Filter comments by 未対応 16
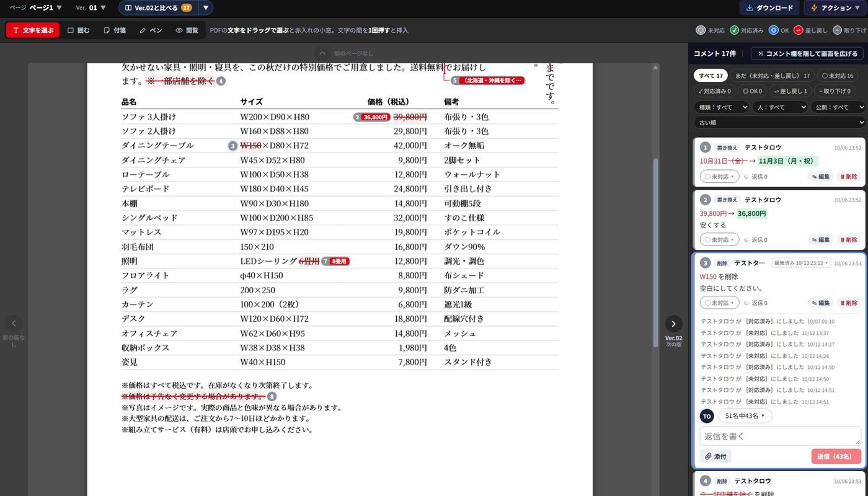This screenshot has width=868, height=496. [x=838, y=76]
